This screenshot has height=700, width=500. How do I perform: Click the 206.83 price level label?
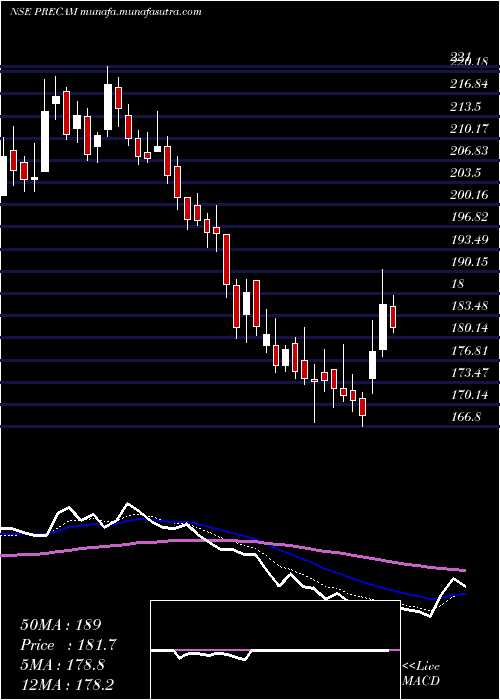pos(469,151)
